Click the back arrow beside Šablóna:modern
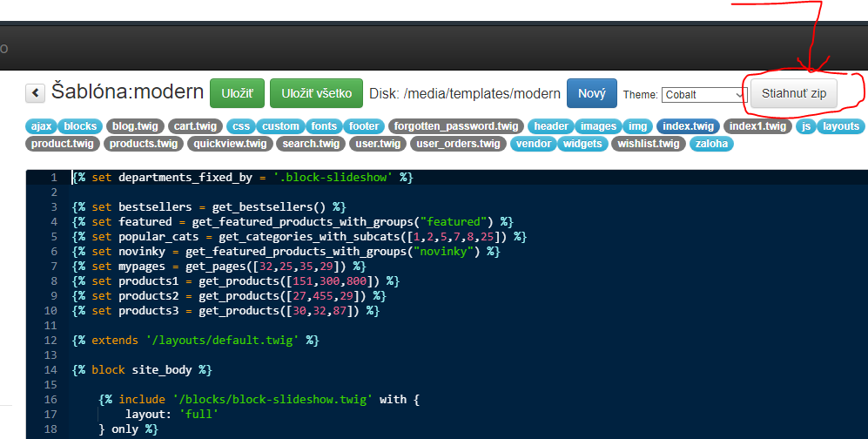 [35, 93]
